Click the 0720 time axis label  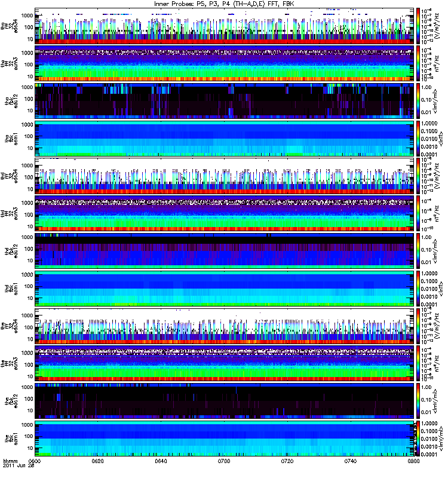[287, 461]
